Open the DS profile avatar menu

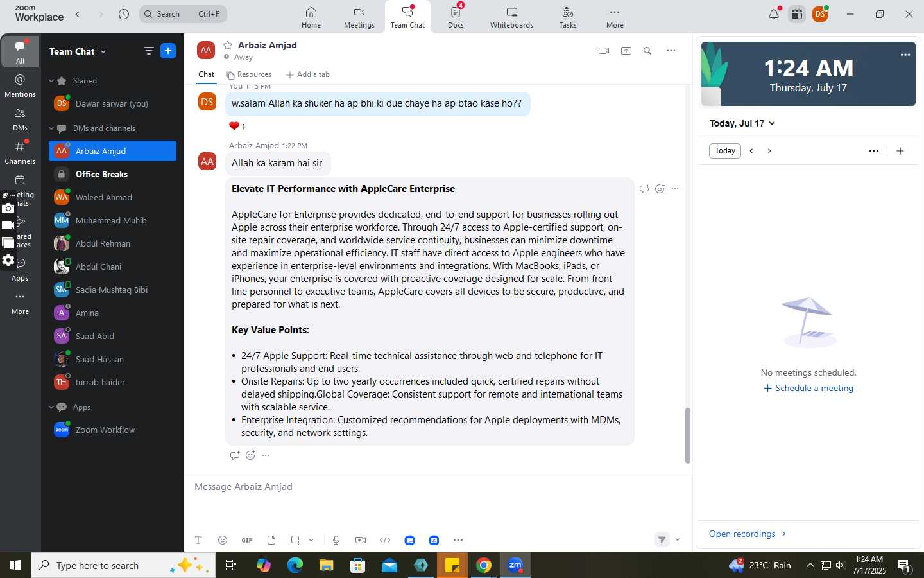tap(820, 14)
